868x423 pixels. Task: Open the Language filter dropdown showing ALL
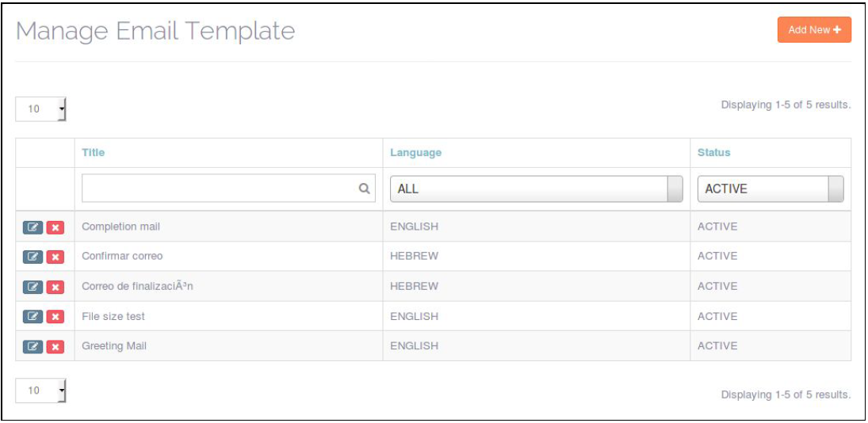[536, 189]
